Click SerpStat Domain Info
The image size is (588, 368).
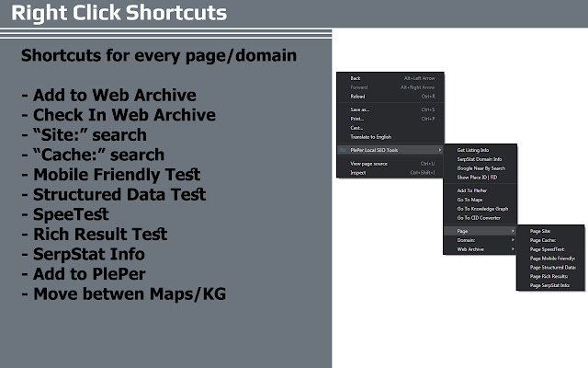tap(480, 159)
